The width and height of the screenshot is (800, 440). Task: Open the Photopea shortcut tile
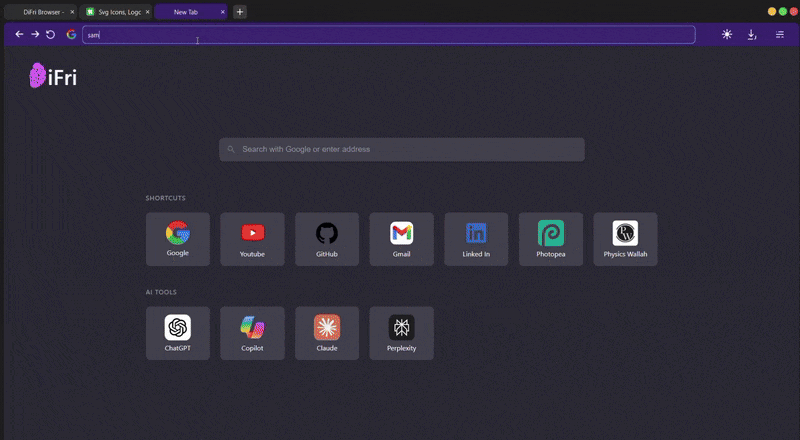[551, 239]
